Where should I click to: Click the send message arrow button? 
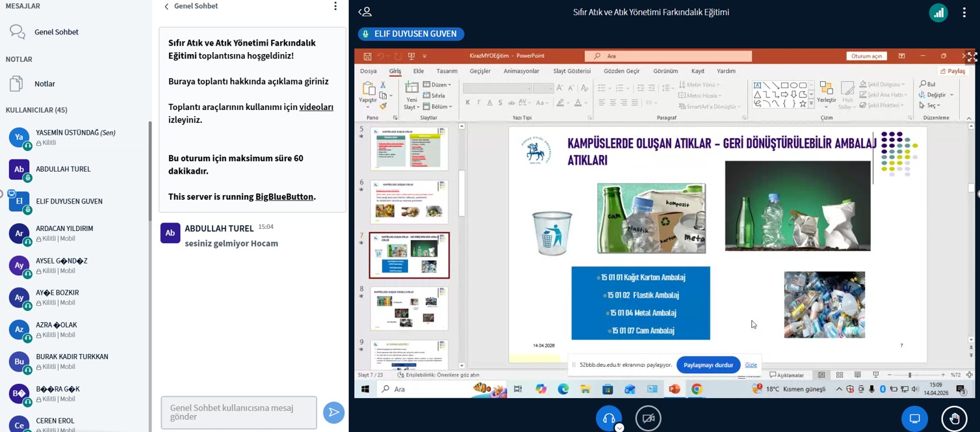[x=333, y=412]
